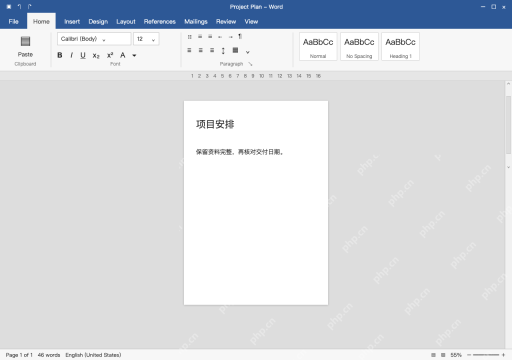Image resolution: width=512 pixels, height=360 pixels.
Task: Click English (United States) language indicator
Action: click(93, 355)
